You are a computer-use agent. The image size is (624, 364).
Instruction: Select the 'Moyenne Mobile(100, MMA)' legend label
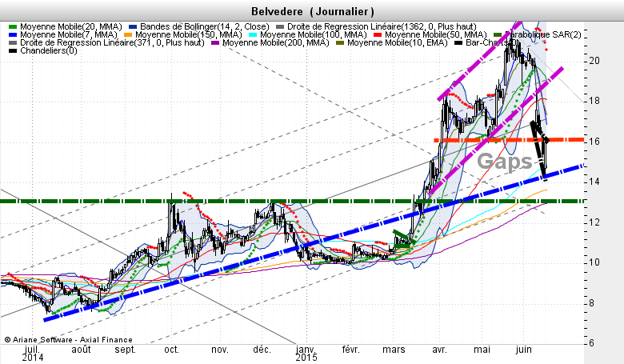313,34
